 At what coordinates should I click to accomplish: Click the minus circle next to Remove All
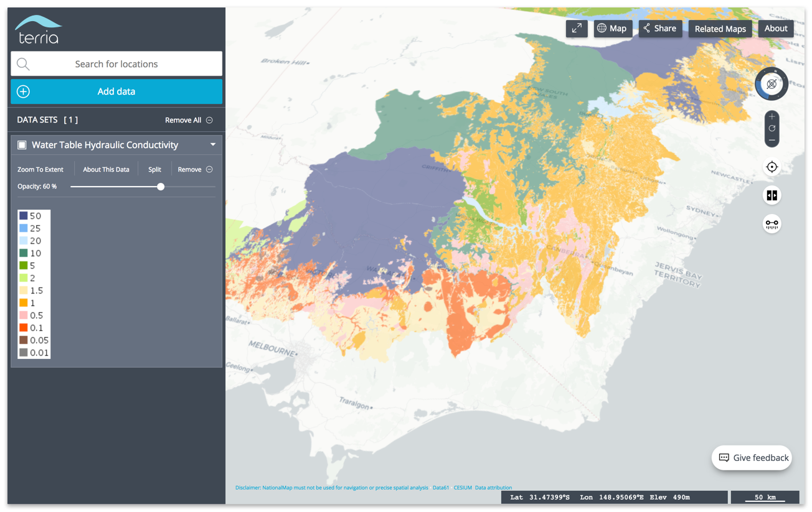[x=209, y=120]
